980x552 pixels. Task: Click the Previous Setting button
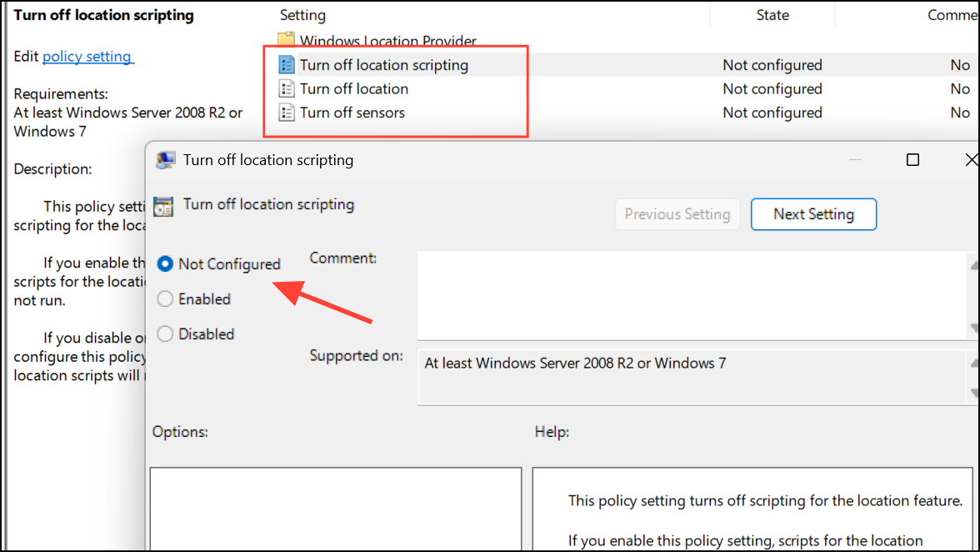pyautogui.click(x=677, y=214)
